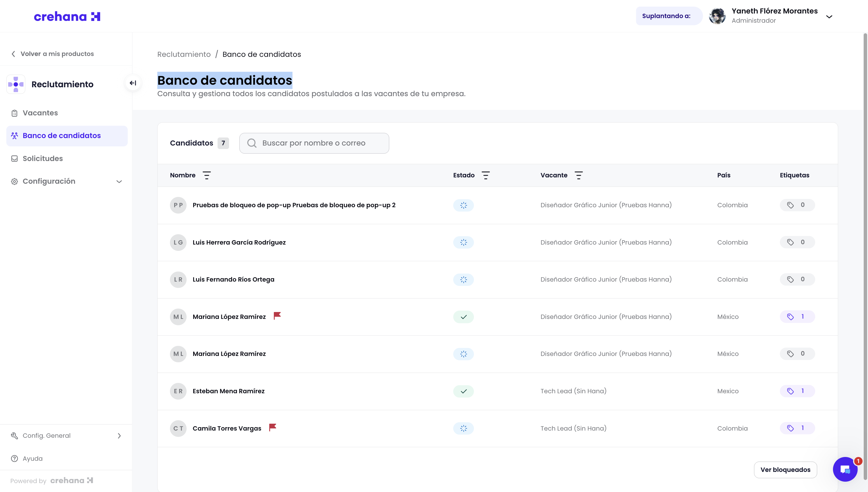
Task: Click pending status icon for Luis Herrera
Action: (463, 242)
